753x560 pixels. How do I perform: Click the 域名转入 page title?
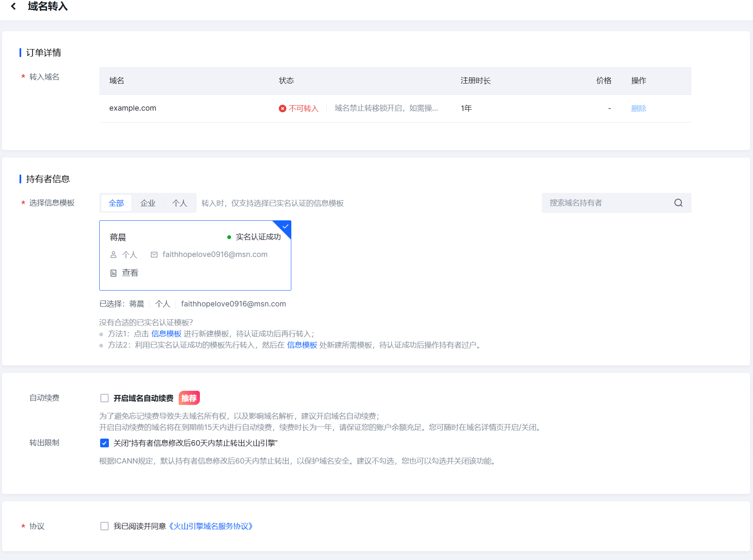48,6
